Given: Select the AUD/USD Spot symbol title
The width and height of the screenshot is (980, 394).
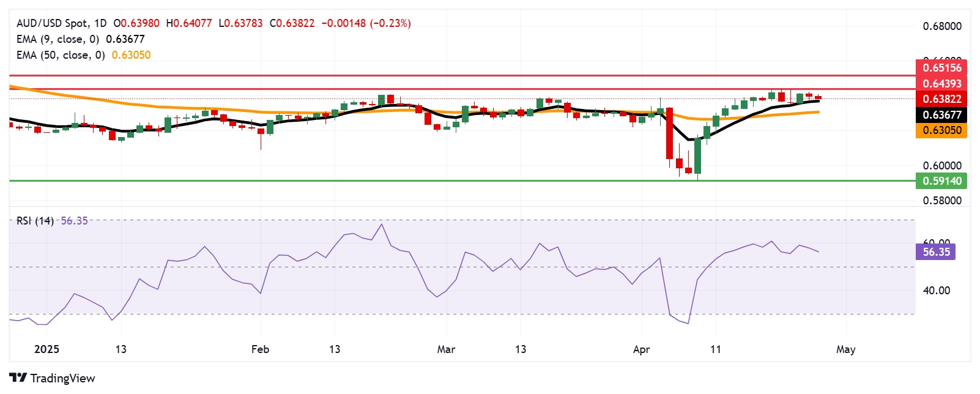Looking at the screenshot, I should tap(53, 23).
